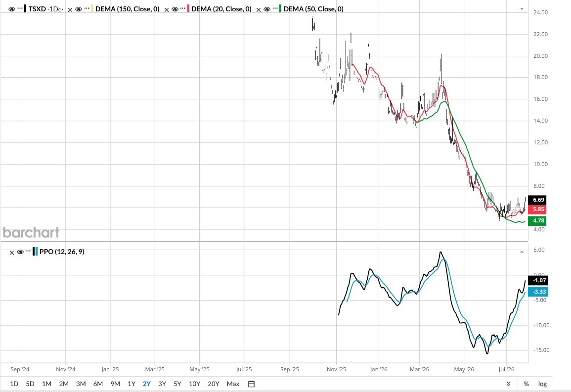This screenshot has width=571, height=392.
Task: Click the DEMA (20, Close, 0) label
Action: point(221,9)
